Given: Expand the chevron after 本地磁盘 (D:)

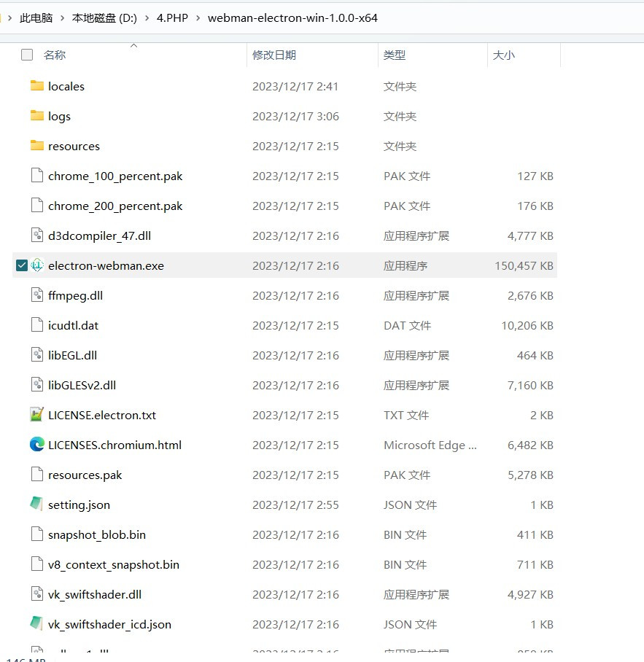Looking at the screenshot, I should [x=147, y=18].
